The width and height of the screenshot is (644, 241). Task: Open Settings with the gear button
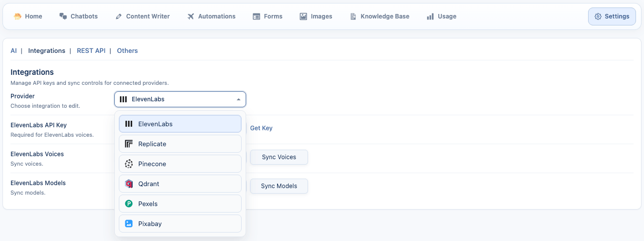pyautogui.click(x=612, y=16)
